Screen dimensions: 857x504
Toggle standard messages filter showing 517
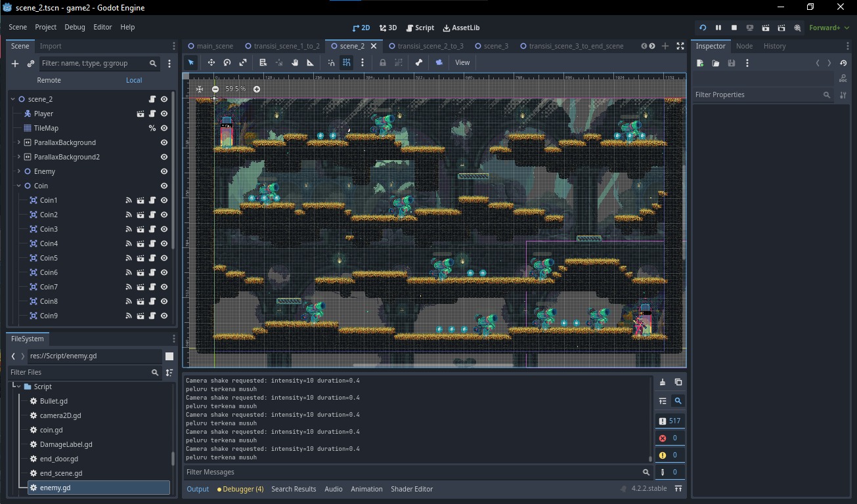[670, 421]
